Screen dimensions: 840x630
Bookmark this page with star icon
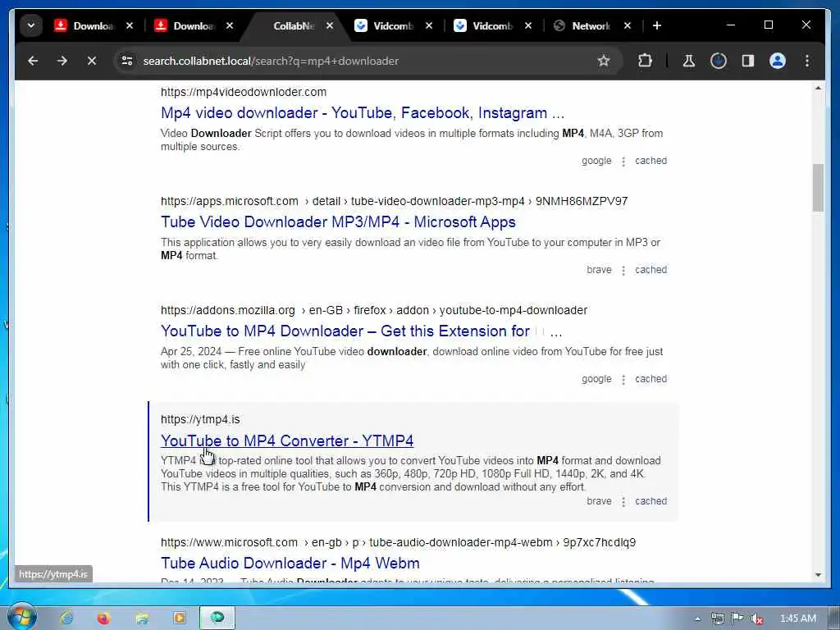604,61
